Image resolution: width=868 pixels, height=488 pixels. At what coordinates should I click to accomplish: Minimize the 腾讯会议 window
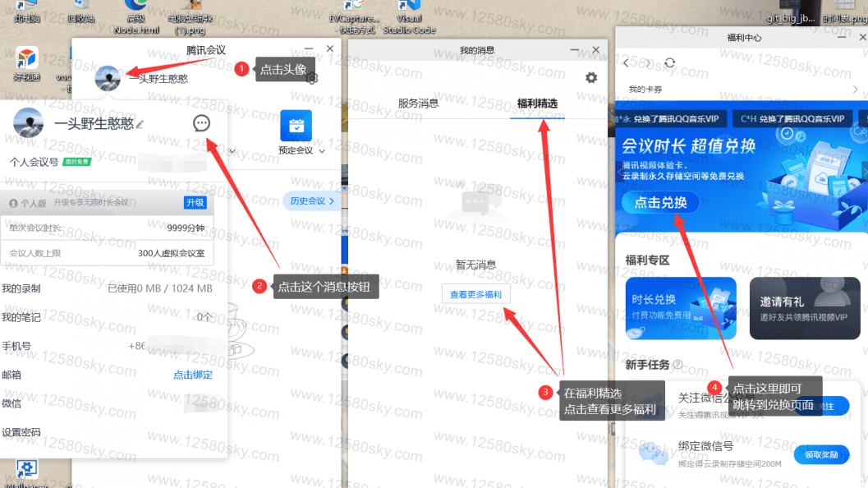[x=308, y=49]
